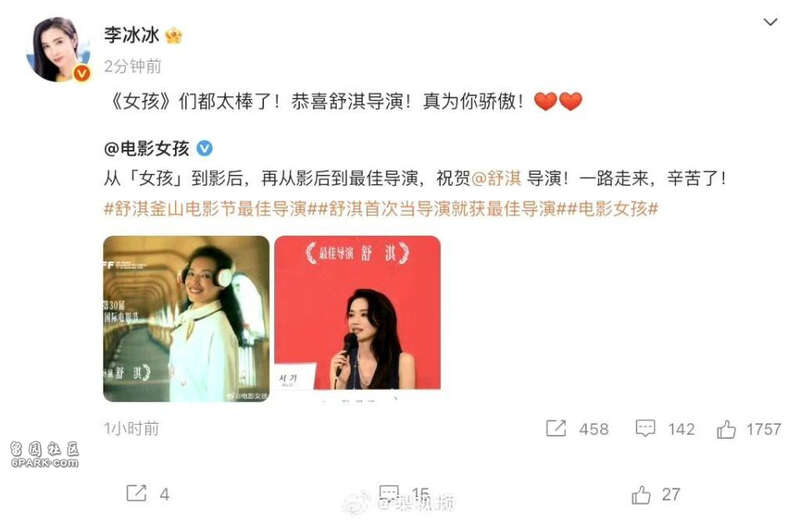Open hashtag 舒淇首次当导演就获最佳导演
This screenshot has width=800, height=523.
[x=438, y=209]
